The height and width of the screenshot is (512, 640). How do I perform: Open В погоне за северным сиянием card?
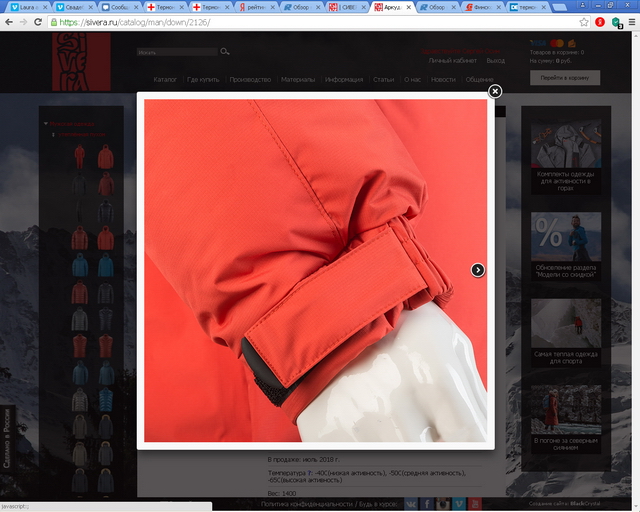pyautogui.click(x=566, y=419)
